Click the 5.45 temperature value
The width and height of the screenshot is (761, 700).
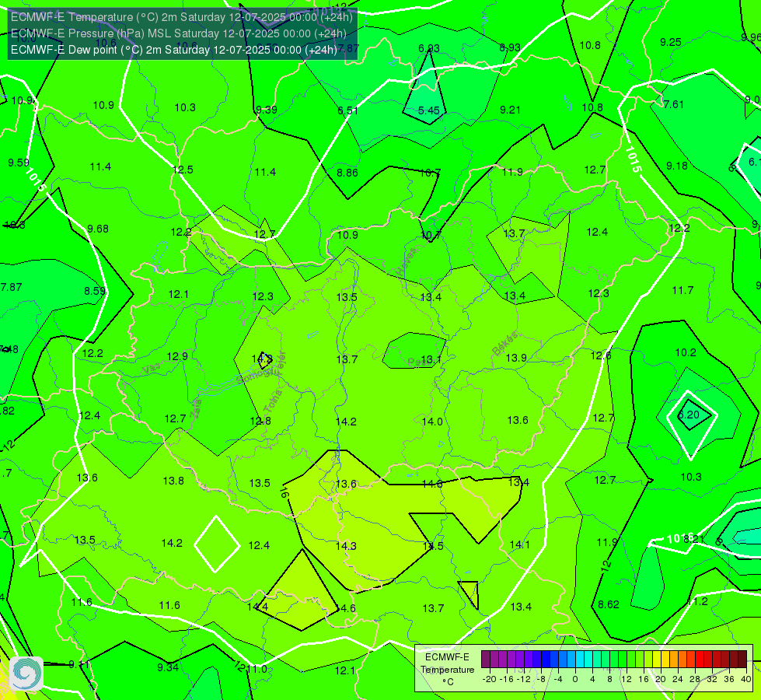429,110
